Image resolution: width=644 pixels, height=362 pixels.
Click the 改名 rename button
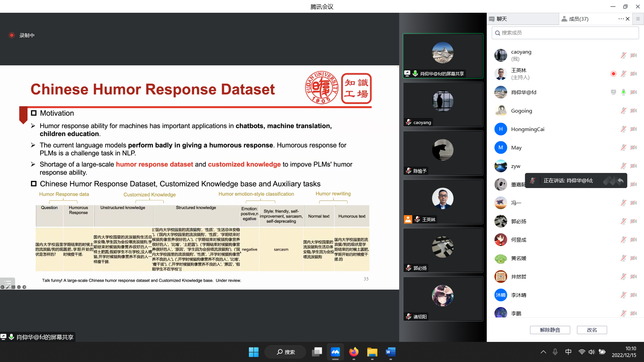pyautogui.click(x=592, y=330)
